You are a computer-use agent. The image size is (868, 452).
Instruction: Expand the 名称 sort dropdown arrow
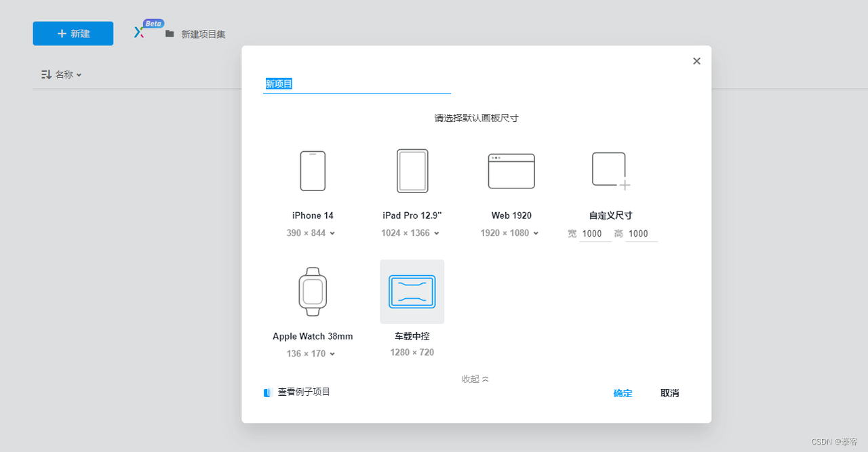coord(79,75)
